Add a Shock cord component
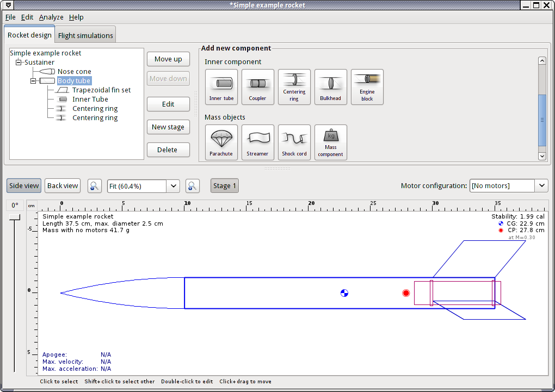Image resolution: width=555 pixels, height=392 pixels. 294,142
